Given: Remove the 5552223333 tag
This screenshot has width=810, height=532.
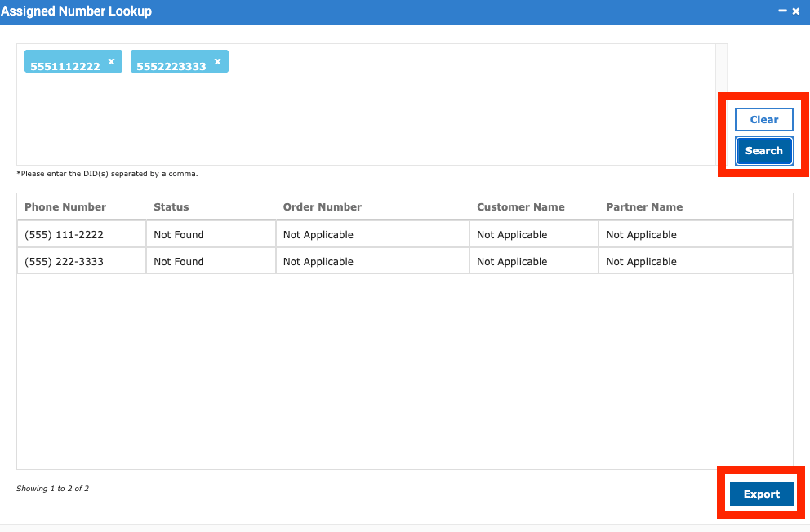Looking at the screenshot, I should [x=217, y=61].
